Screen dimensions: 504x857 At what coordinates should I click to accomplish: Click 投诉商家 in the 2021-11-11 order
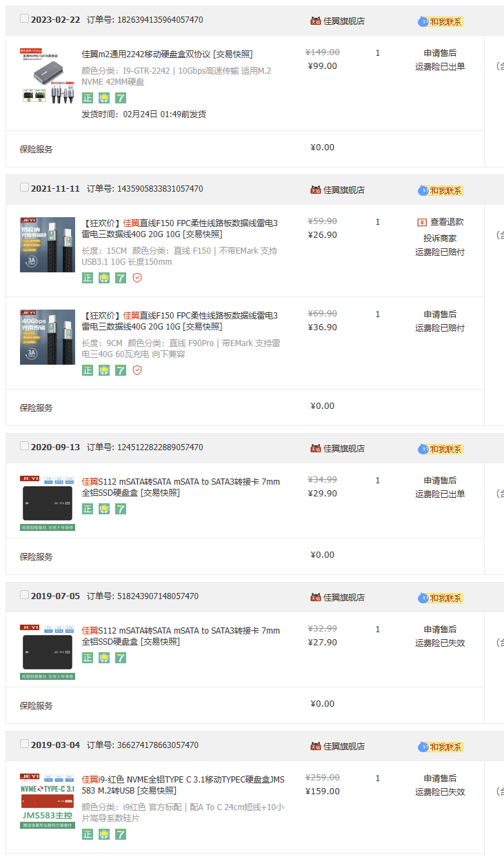click(440, 239)
